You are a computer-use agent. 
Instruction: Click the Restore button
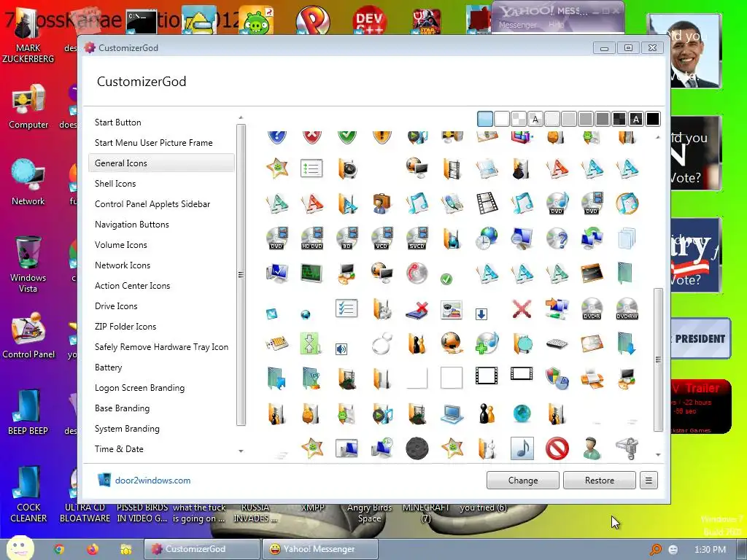(x=600, y=481)
